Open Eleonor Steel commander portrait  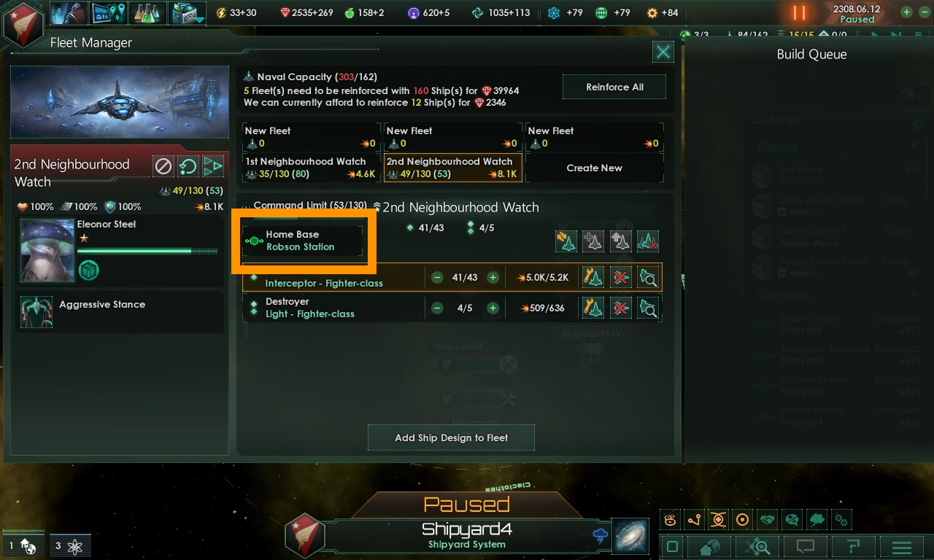[x=47, y=250]
